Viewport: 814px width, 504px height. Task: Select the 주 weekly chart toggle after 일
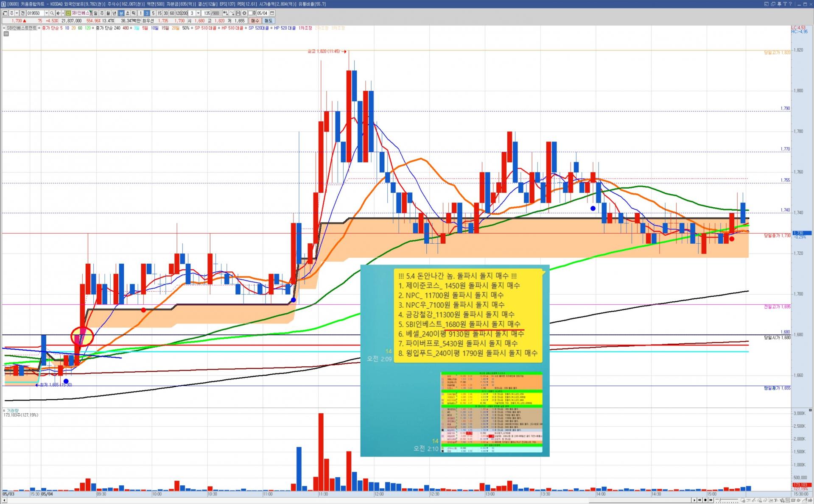pyautogui.click(x=102, y=13)
